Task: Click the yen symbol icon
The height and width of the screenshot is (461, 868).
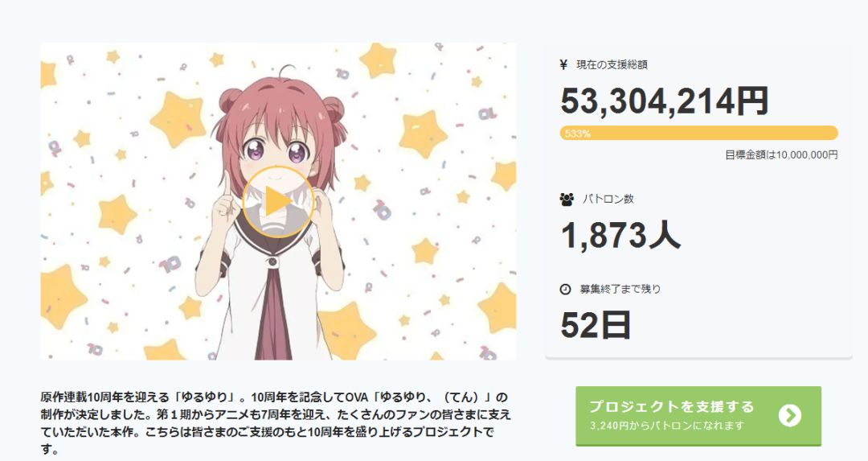Action: pyautogui.click(x=563, y=65)
